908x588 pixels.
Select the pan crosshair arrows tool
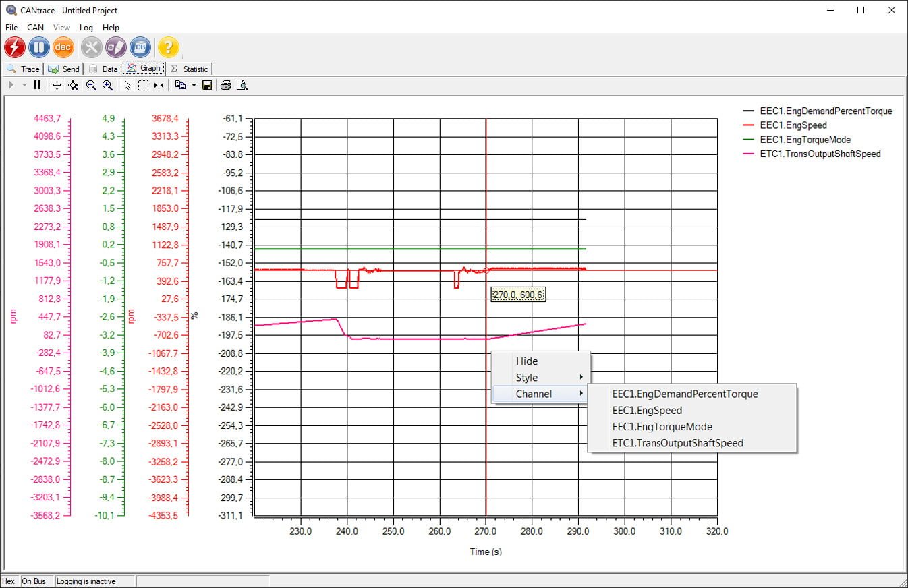click(57, 85)
